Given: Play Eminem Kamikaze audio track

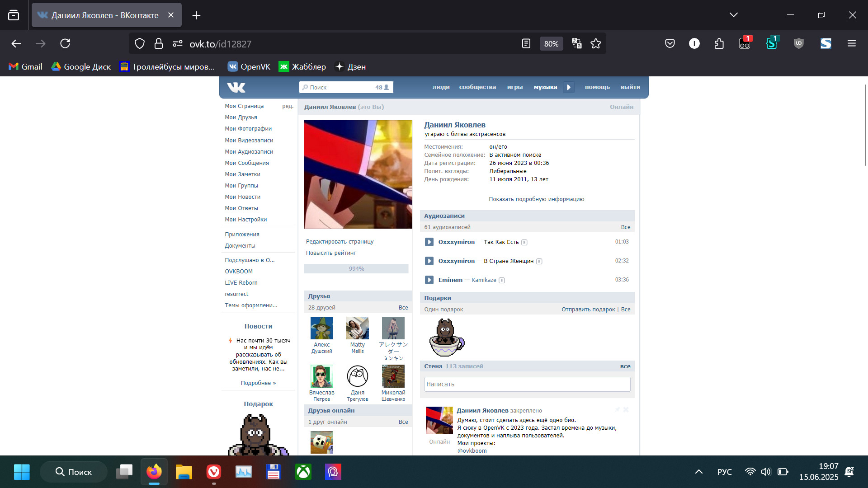Looking at the screenshot, I should click(x=429, y=280).
